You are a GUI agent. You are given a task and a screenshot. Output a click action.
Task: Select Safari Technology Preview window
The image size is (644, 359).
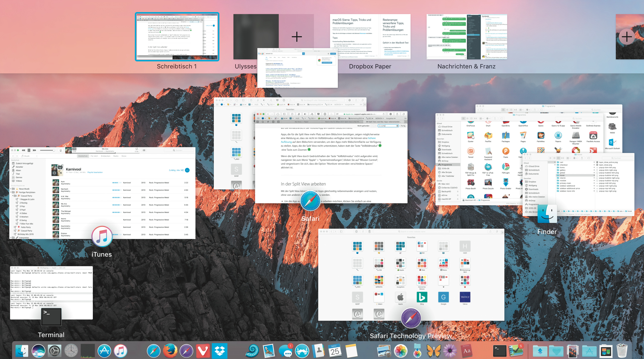[x=411, y=275]
